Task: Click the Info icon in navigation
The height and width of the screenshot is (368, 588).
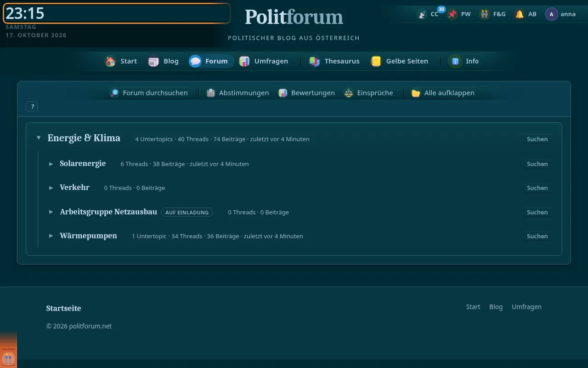Action: (x=455, y=61)
